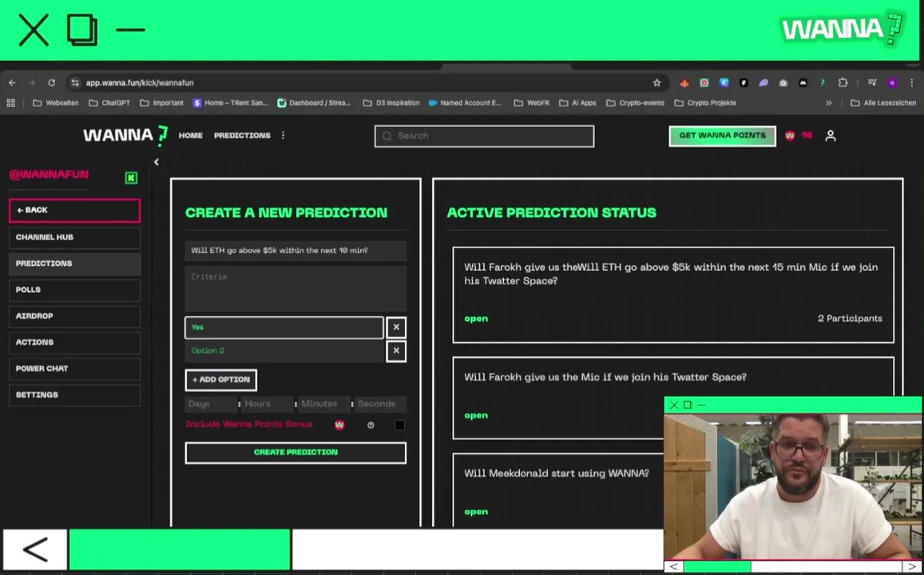Open help icon beside Wanna Points Bonus
Viewport: 924px width, 575px height.
click(371, 425)
